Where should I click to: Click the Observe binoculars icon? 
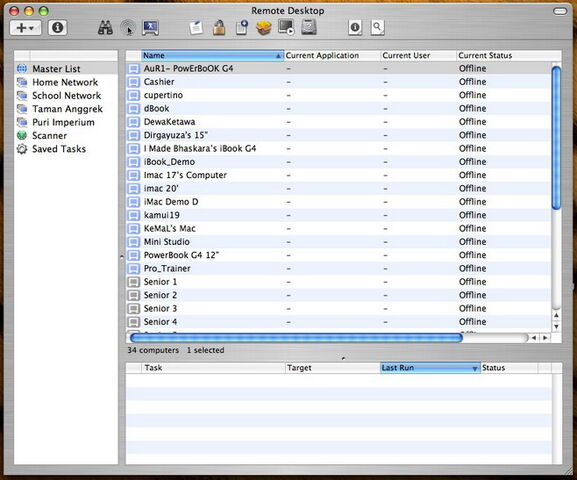pyautogui.click(x=105, y=28)
